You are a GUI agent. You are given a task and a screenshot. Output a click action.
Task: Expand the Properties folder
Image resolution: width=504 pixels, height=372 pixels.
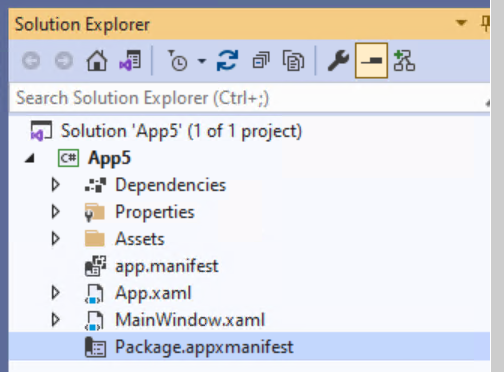[56, 212]
